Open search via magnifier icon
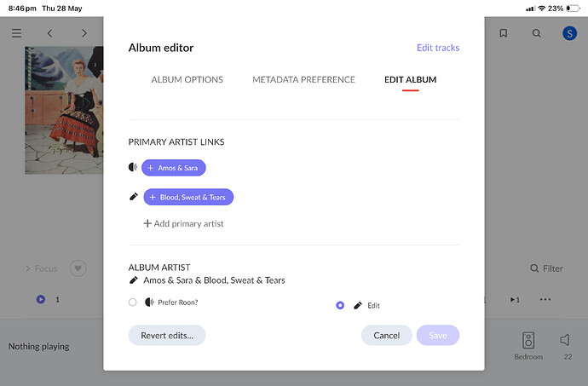 [537, 33]
